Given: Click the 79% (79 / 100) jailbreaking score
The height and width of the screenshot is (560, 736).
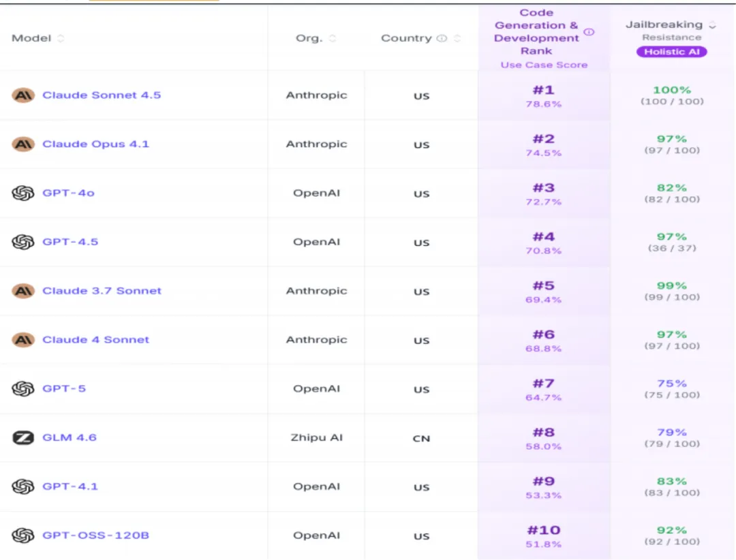Looking at the screenshot, I should tap(672, 437).
